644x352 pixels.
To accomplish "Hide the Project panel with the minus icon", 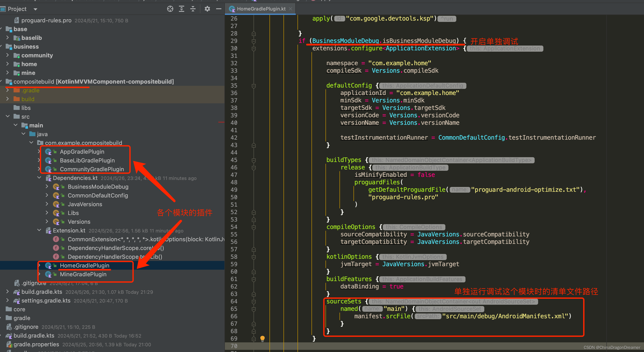I will (x=219, y=9).
